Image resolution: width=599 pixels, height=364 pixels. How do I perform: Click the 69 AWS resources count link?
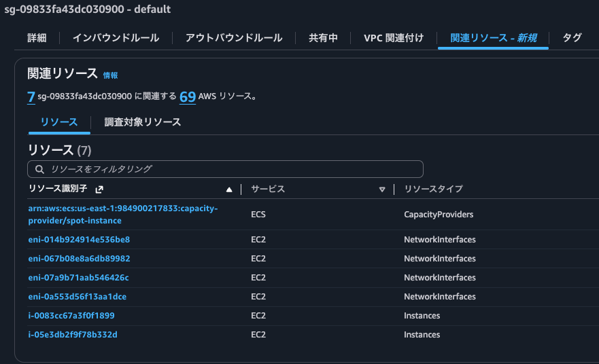click(188, 97)
